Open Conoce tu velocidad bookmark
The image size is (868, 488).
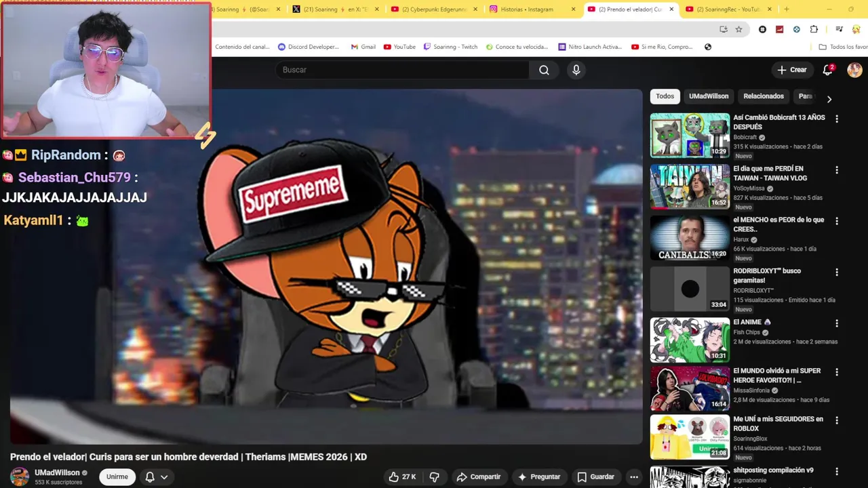coord(516,47)
